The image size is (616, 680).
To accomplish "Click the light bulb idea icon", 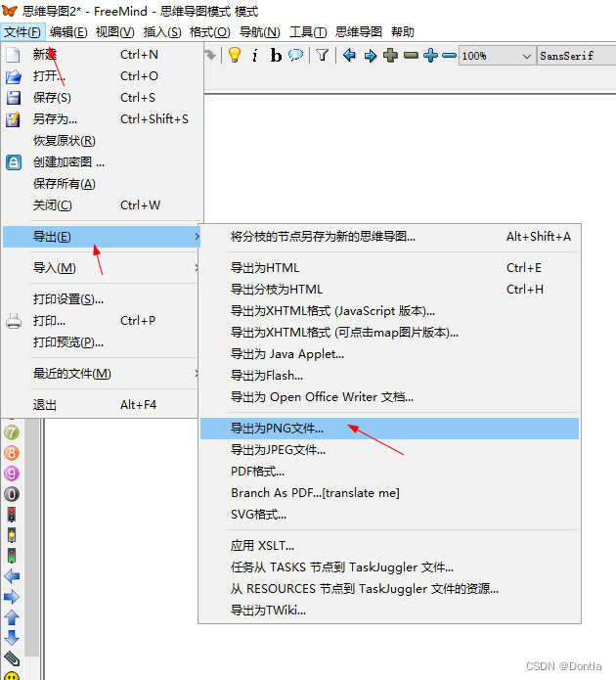I will click(x=235, y=56).
